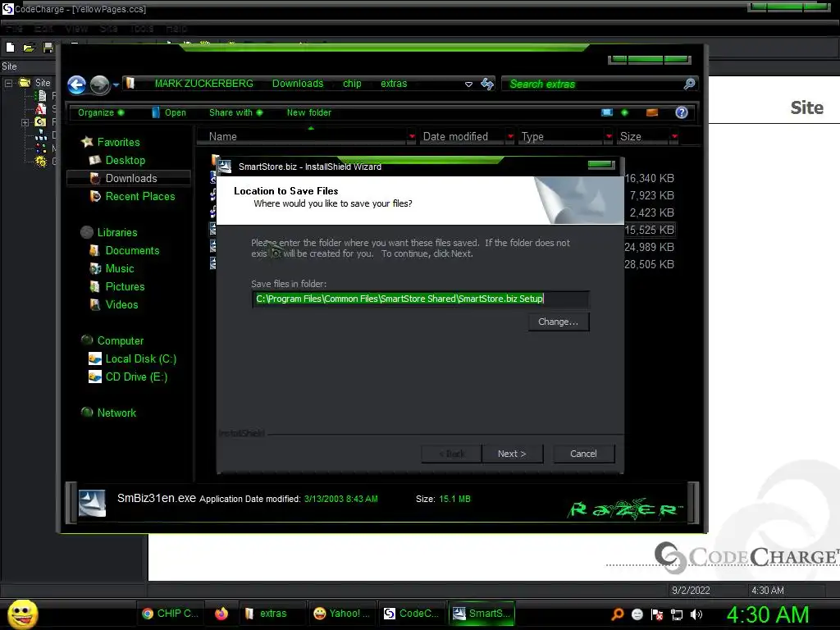Viewport: 840px width, 630px height.
Task: Click the orange magnifier tray icon
Action: point(617,614)
